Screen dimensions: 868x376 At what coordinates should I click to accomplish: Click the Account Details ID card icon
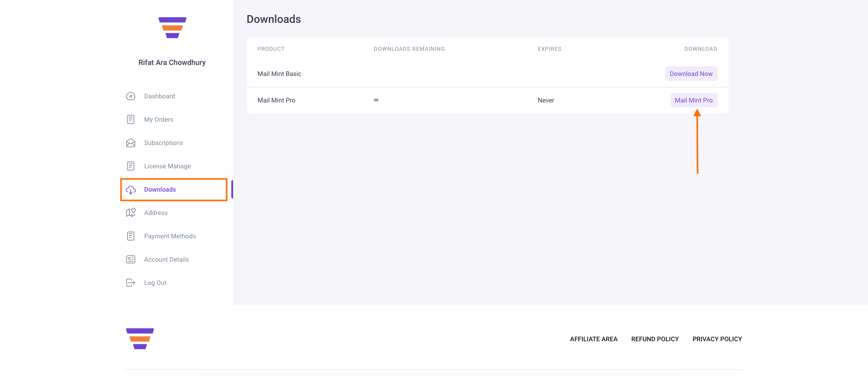click(131, 259)
